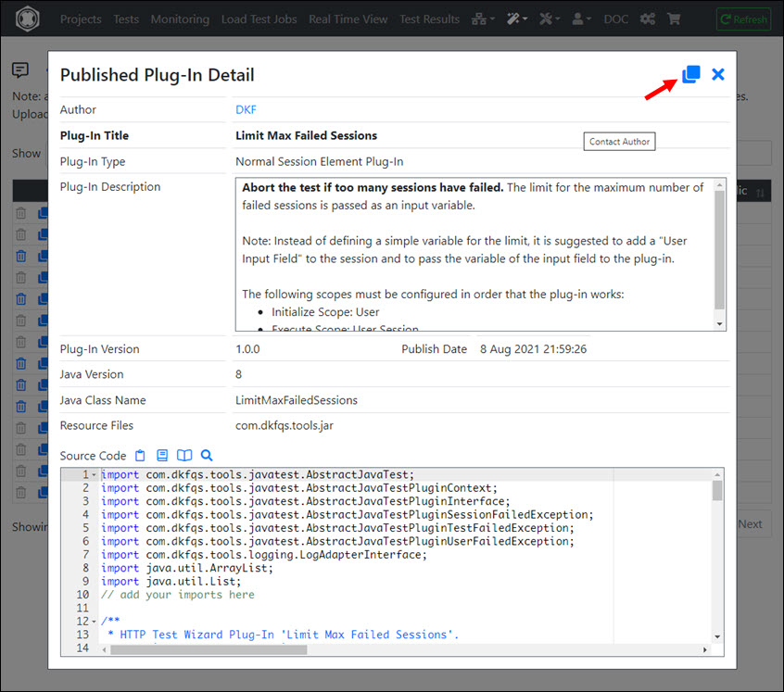Expand the network hierarchy dropdown in navbar
The height and width of the screenshot is (692, 784).
pos(483,19)
